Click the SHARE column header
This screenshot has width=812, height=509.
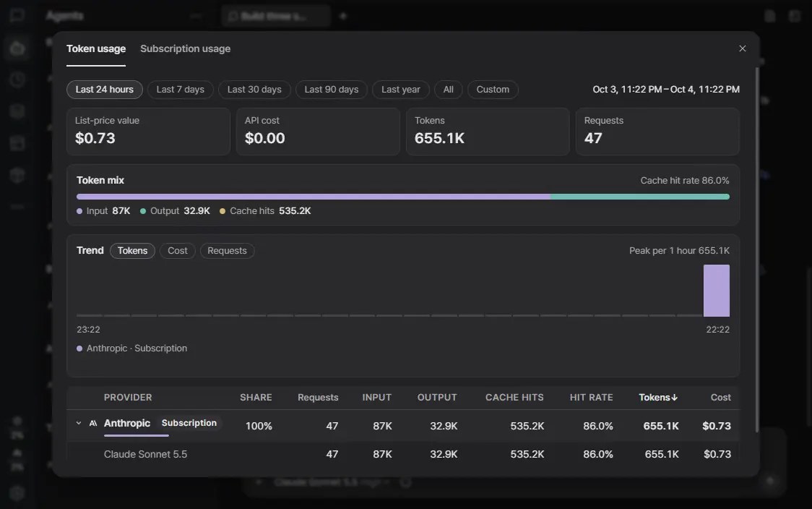256,398
